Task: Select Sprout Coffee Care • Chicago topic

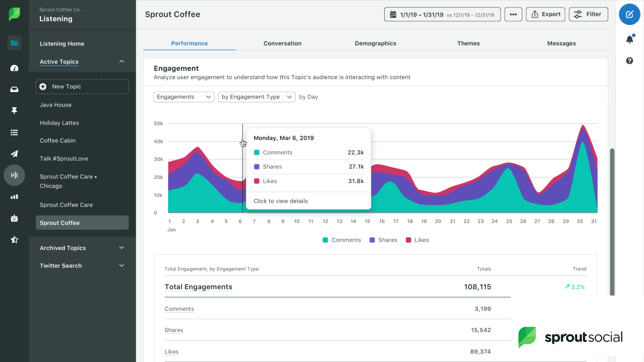Action: point(68,181)
